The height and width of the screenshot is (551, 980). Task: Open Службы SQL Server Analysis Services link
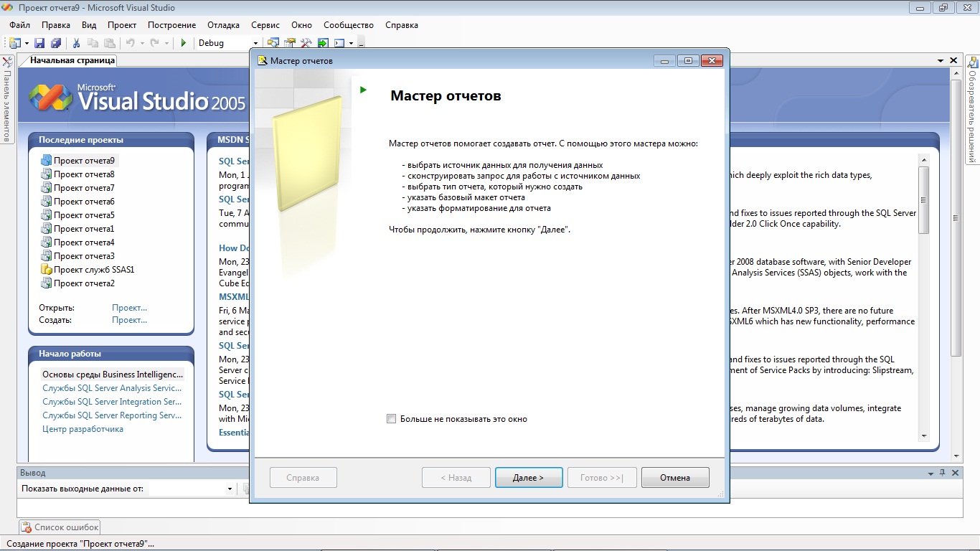coord(112,388)
